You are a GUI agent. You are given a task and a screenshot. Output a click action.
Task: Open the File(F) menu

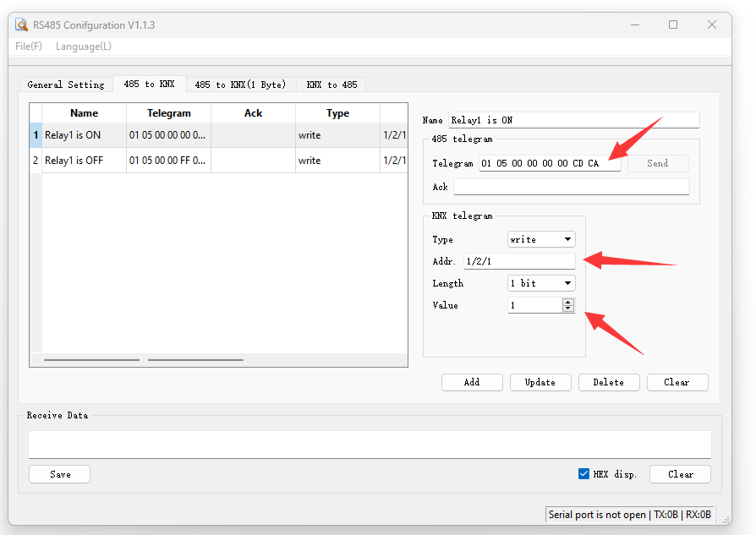pos(29,46)
